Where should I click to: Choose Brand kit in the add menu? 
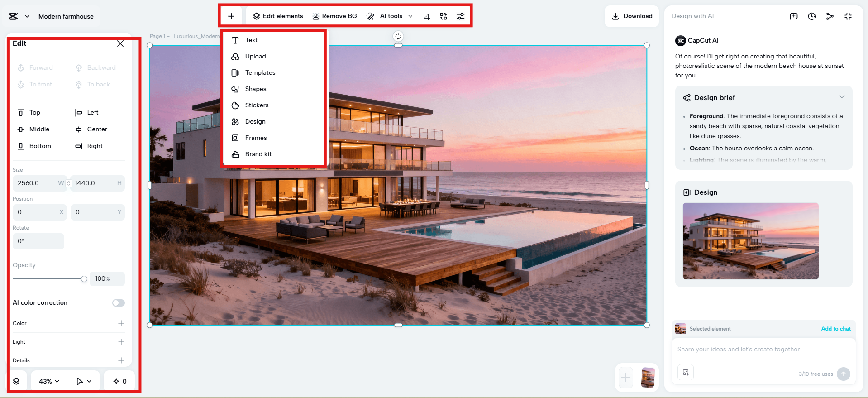tap(258, 154)
